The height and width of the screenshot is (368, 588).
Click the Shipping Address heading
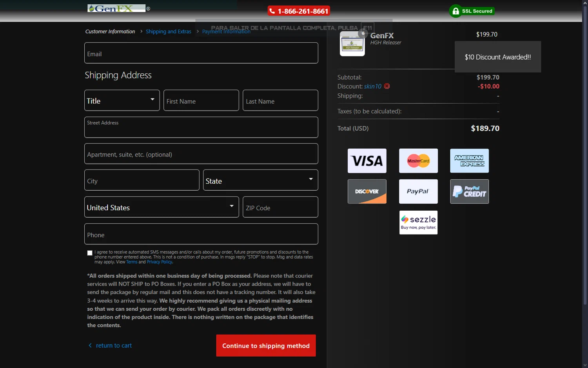pos(118,75)
